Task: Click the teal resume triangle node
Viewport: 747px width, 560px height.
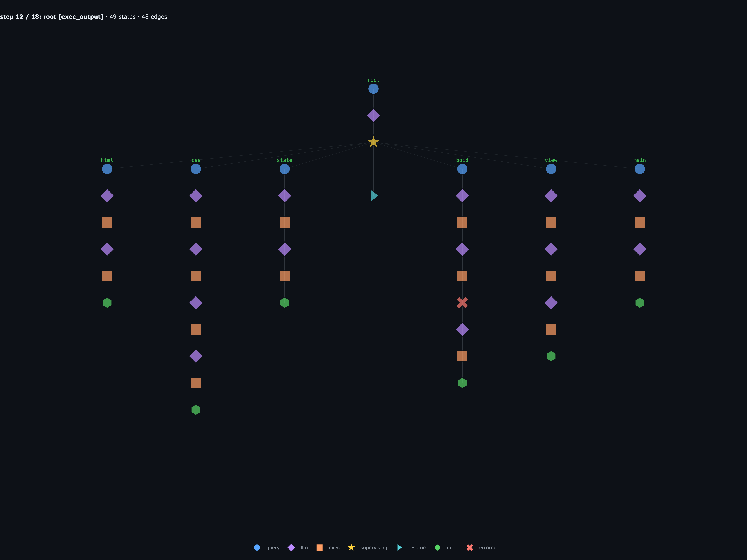Action: pos(375,196)
